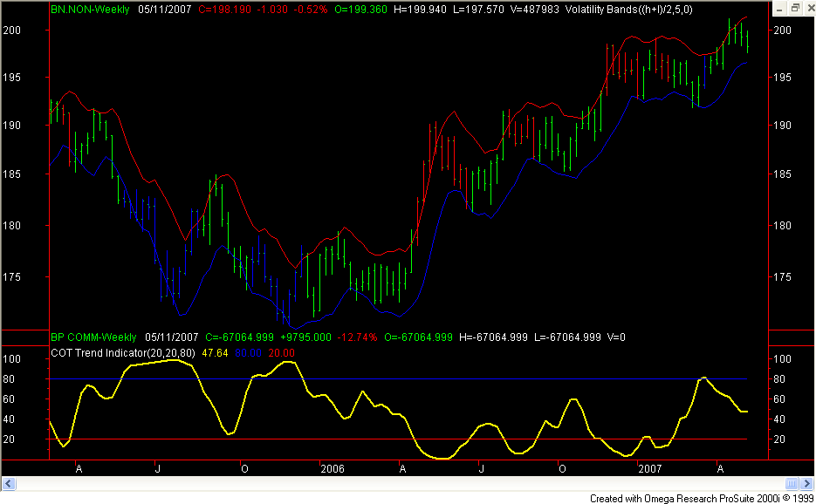Click the volume readout V=487983
Image resolution: width=816 pixels, height=504 pixels.
tap(535, 10)
